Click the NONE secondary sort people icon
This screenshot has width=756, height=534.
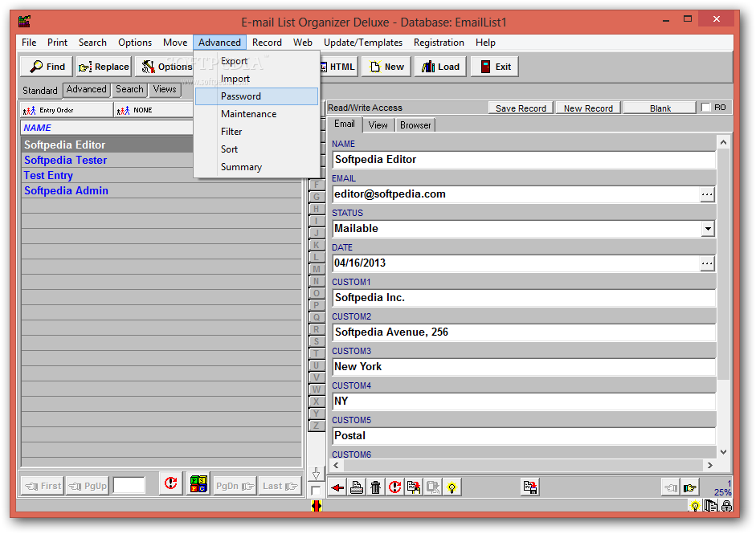tap(124, 110)
